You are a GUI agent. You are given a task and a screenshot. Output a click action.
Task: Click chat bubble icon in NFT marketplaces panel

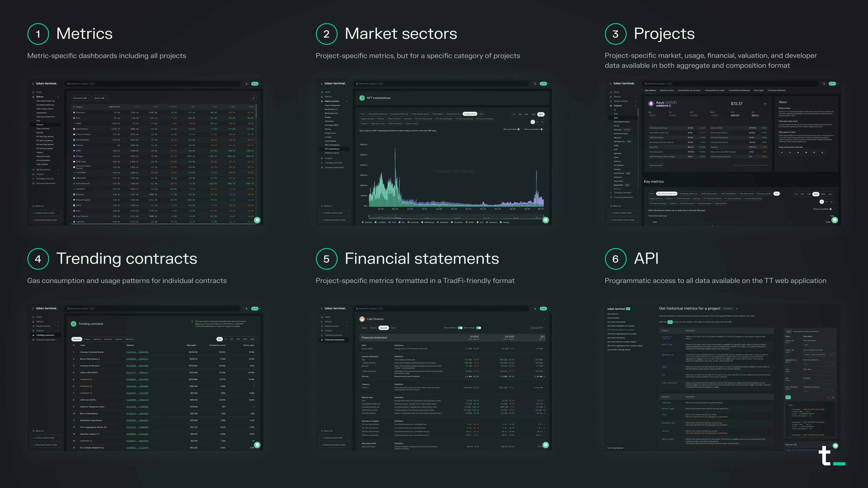(545, 220)
